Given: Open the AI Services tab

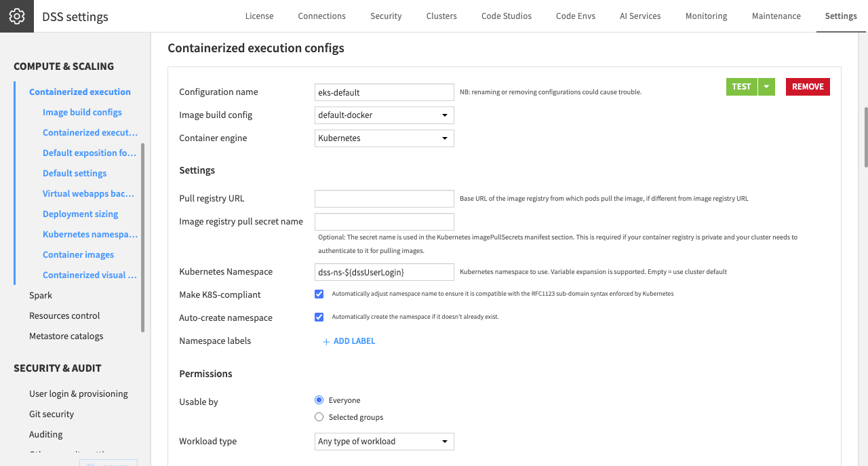Looking at the screenshot, I should [640, 16].
